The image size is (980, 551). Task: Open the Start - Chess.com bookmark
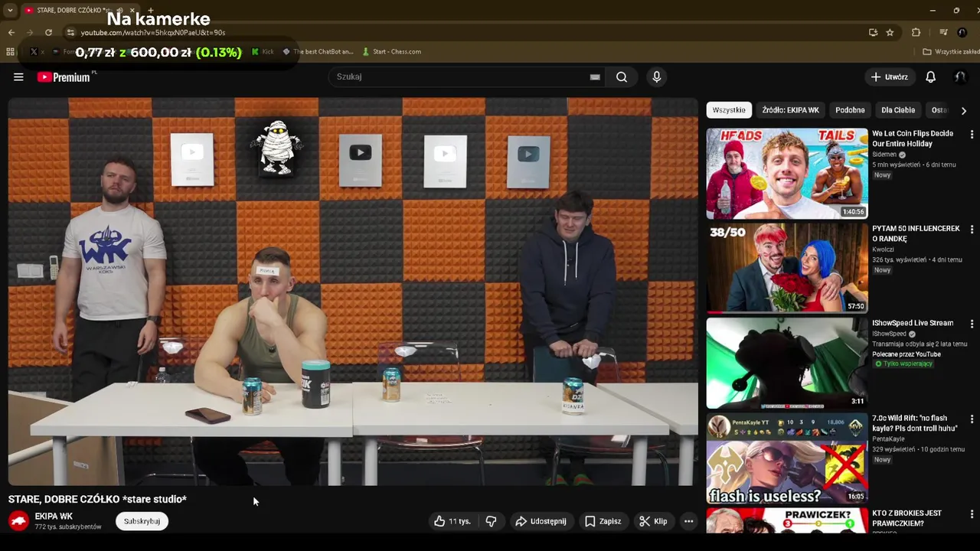point(391,51)
